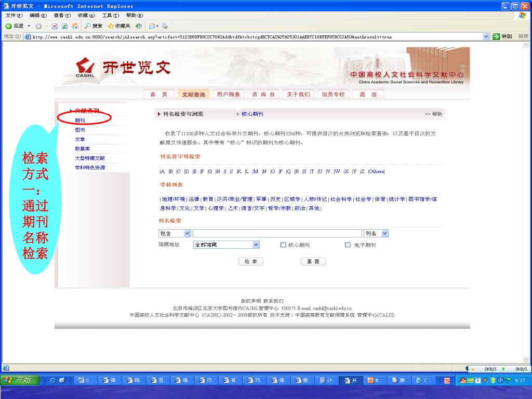
Task: Click the page icon in address bar
Action: click(x=28, y=37)
